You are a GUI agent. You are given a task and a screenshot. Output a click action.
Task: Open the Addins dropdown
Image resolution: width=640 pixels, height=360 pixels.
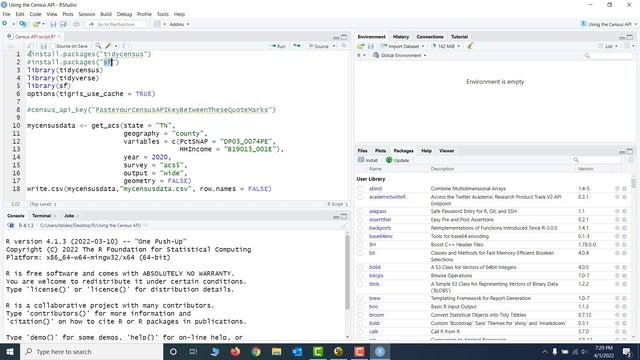(x=179, y=24)
